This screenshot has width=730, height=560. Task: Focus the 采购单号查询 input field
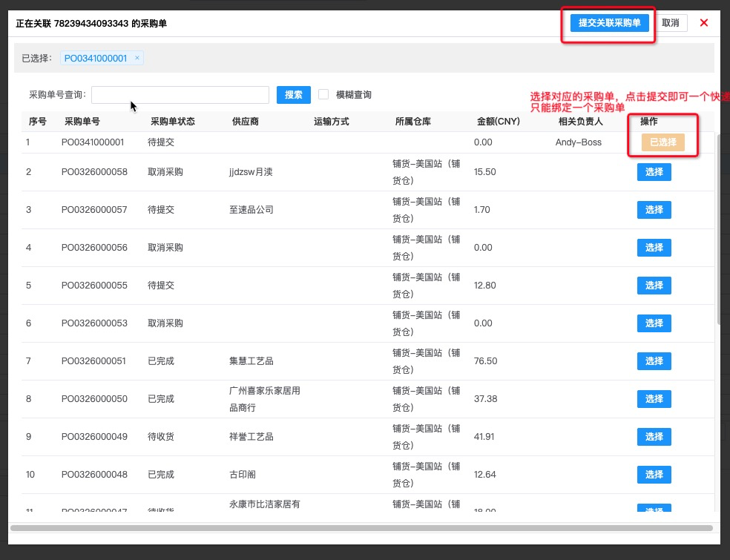[180, 95]
